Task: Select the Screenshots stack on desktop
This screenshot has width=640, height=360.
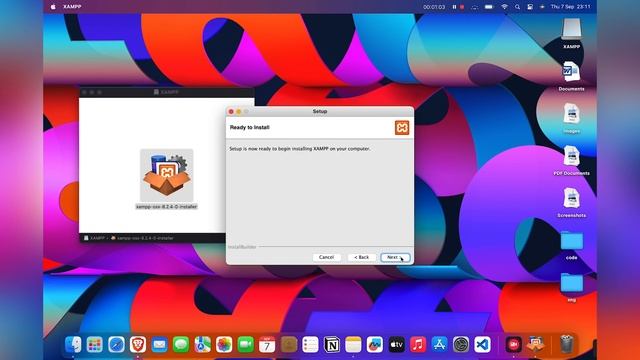Action: point(571,198)
